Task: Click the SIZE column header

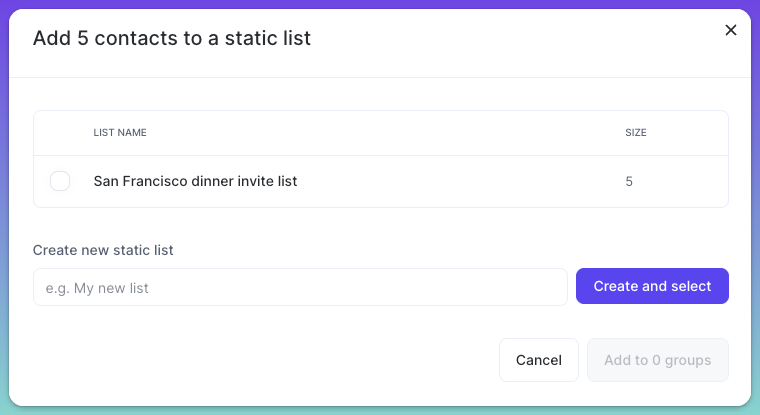Action: point(635,132)
